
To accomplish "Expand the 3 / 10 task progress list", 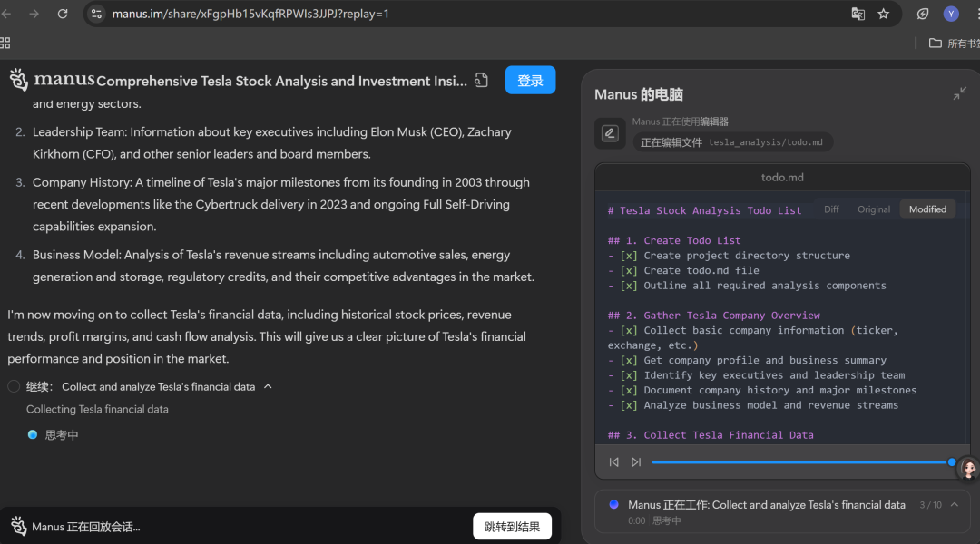I will pyautogui.click(x=955, y=505).
